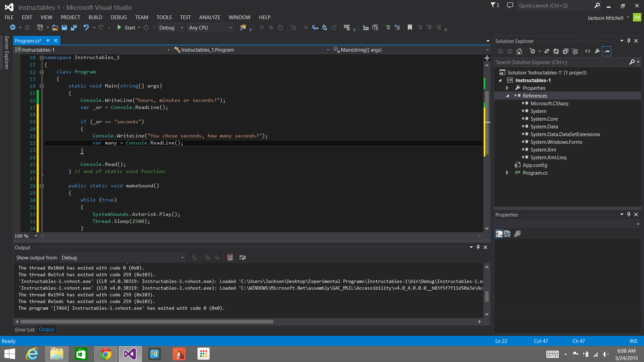The height and width of the screenshot is (362, 644).
Task: Click the Comment Out Selected Lines icon
Action: [x=388, y=27]
